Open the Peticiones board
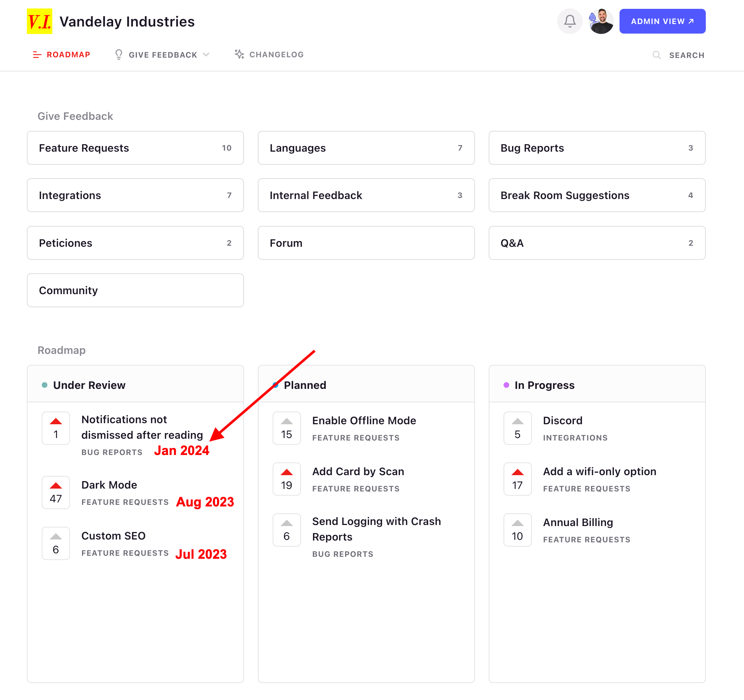The width and height of the screenshot is (744, 700). [135, 243]
